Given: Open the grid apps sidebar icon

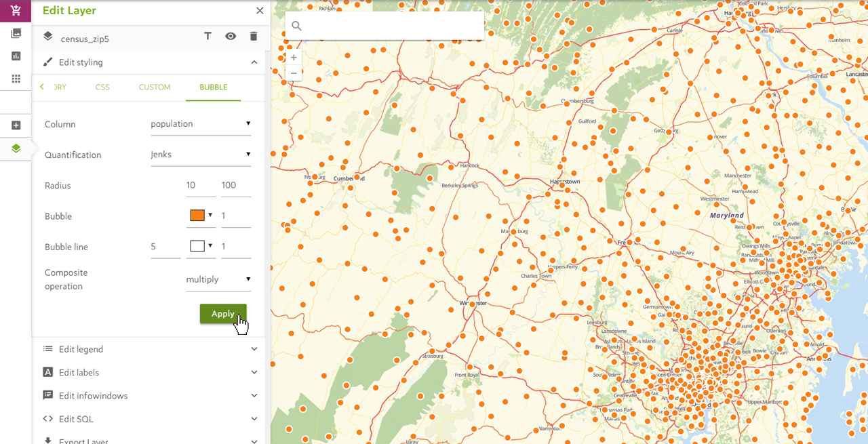Looking at the screenshot, I should coord(16,79).
